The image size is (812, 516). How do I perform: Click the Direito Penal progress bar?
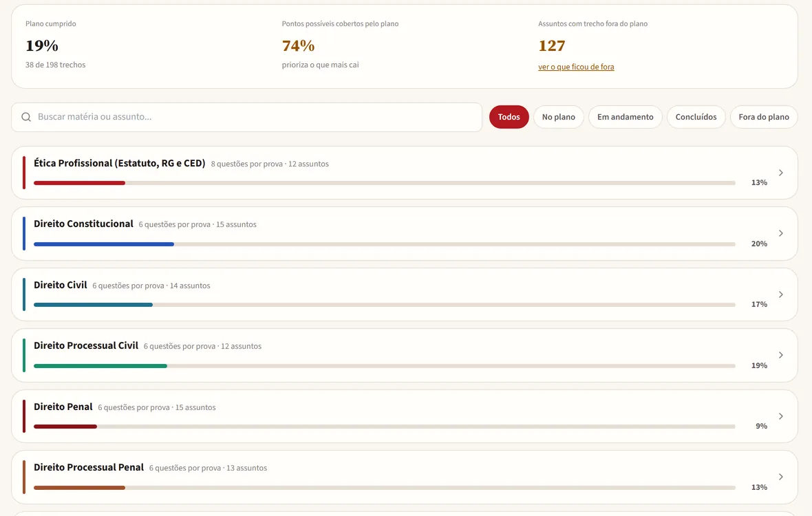[384, 427]
